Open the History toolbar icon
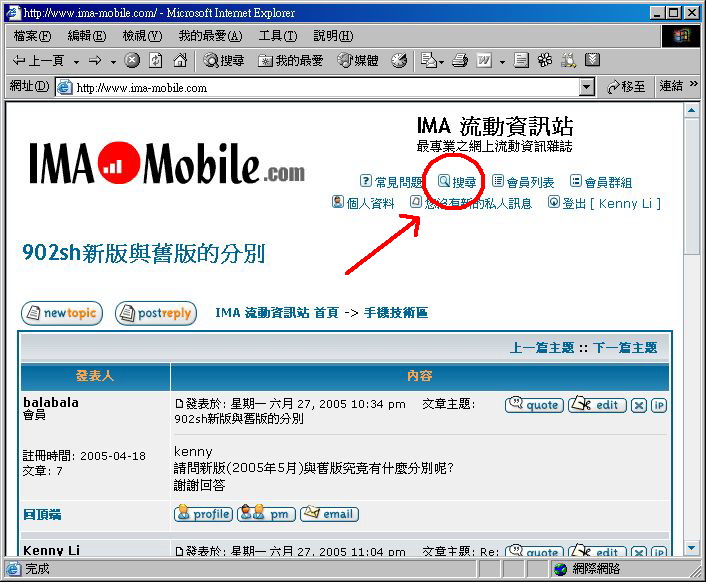This screenshot has height=582, width=706. point(399,61)
